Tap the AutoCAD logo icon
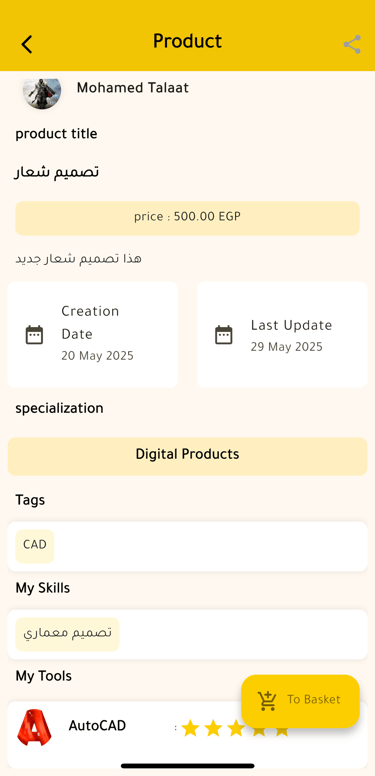The image size is (375, 776). [x=34, y=727]
